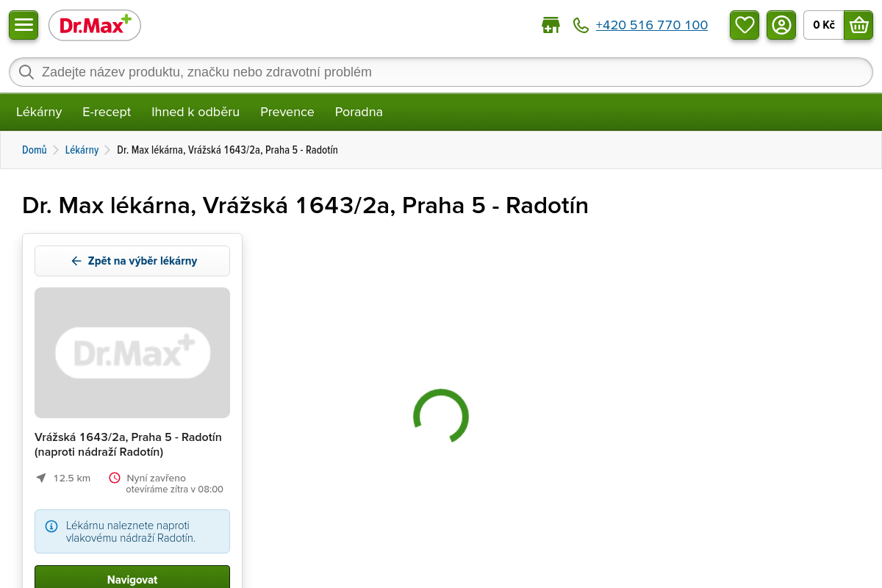Click the 12.5 km distance text

(72, 478)
